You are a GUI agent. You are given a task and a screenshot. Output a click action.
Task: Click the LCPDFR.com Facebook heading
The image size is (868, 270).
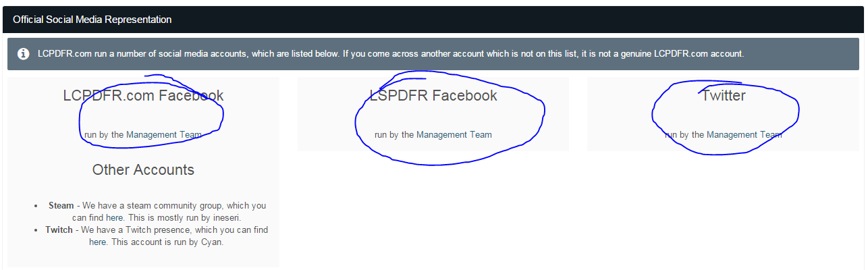pos(143,96)
